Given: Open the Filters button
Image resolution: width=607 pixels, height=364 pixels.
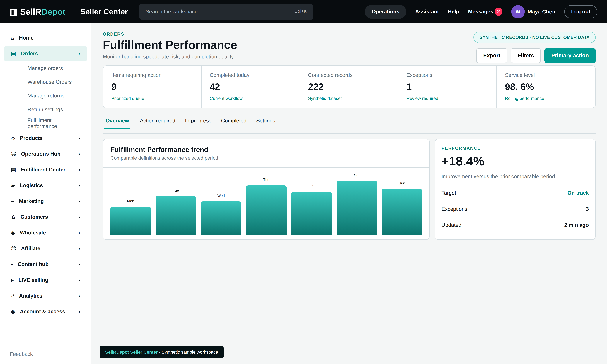Looking at the screenshot, I should click(526, 56).
